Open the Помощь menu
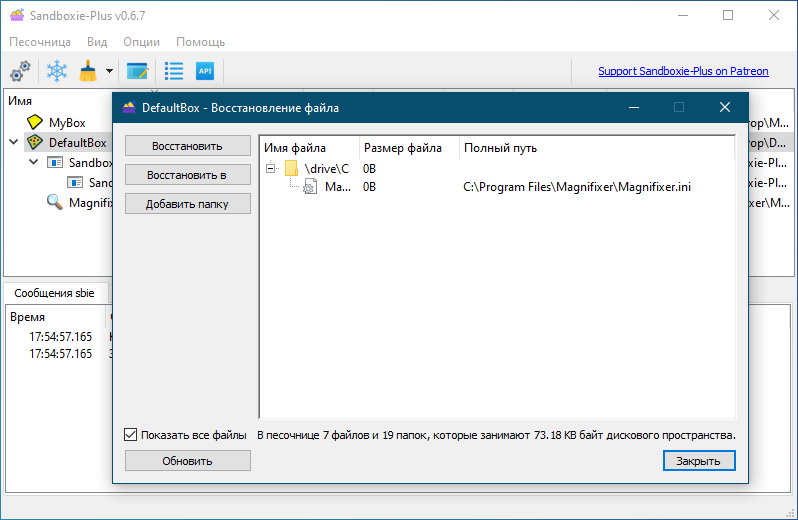The image size is (798, 520). [x=200, y=42]
